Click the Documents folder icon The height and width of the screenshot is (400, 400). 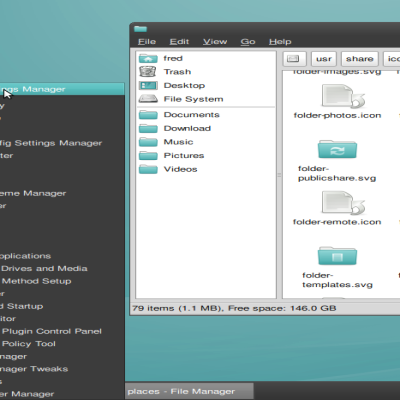tap(148, 115)
